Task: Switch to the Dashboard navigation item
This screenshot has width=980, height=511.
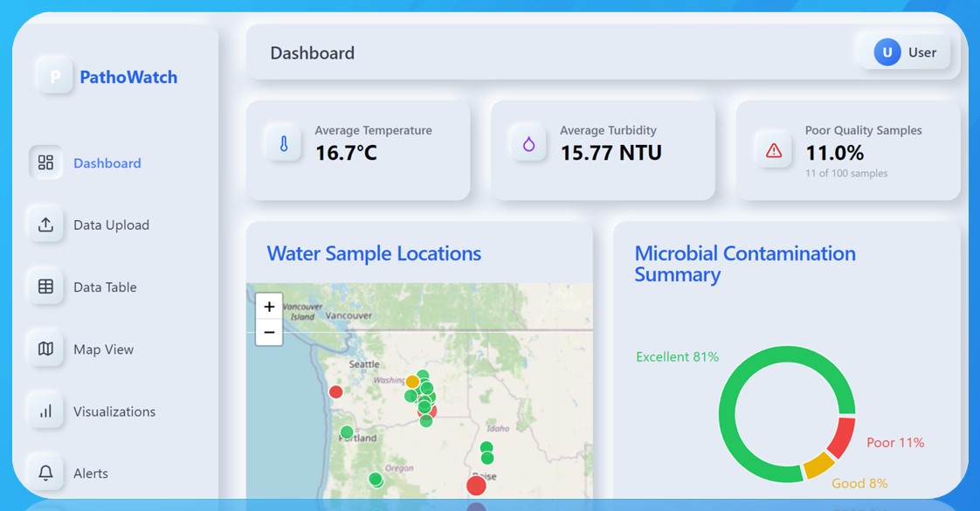Action: click(107, 162)
